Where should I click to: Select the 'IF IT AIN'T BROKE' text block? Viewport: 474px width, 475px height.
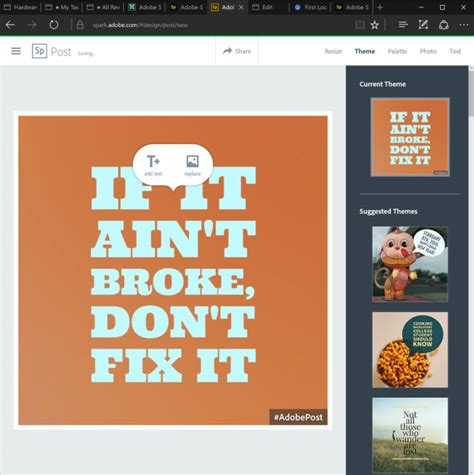click(173, 274)
